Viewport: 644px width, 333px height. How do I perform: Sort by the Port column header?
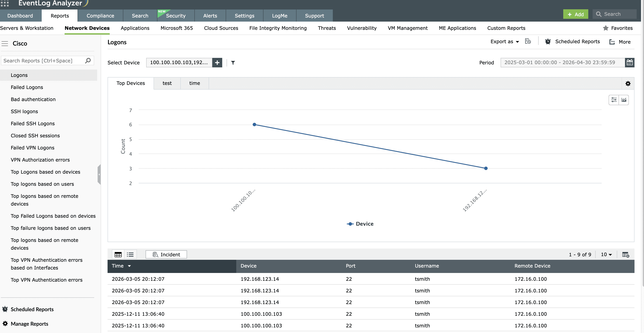click(x=350, y=266)
